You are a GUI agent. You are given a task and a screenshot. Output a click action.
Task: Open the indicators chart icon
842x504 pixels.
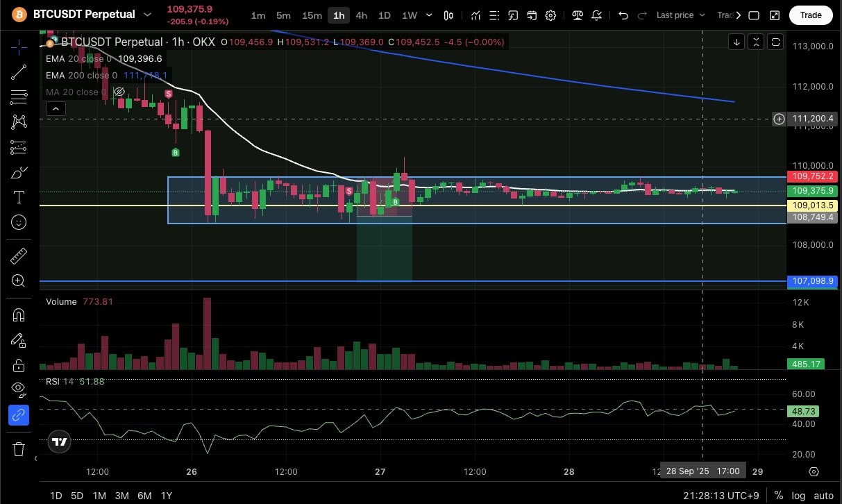tap(475, 15)
